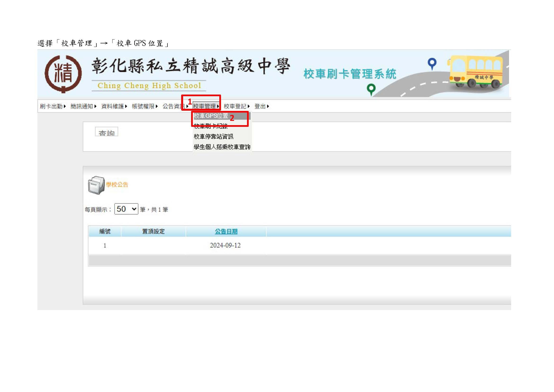The image size is (554, 392).
Task: Select 校車GPS位置 from the submenu
Action: point(211,116)
